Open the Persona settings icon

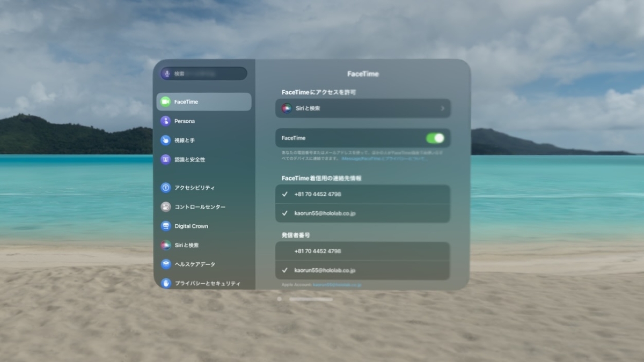165,121
